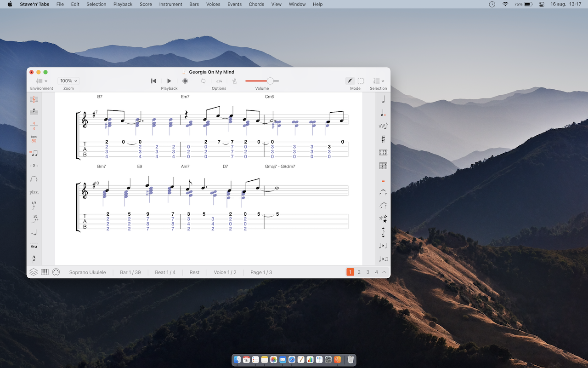Switch to voice 3 in status bar
This screenshot has height=368, width=588.
[x=368, y=272]
